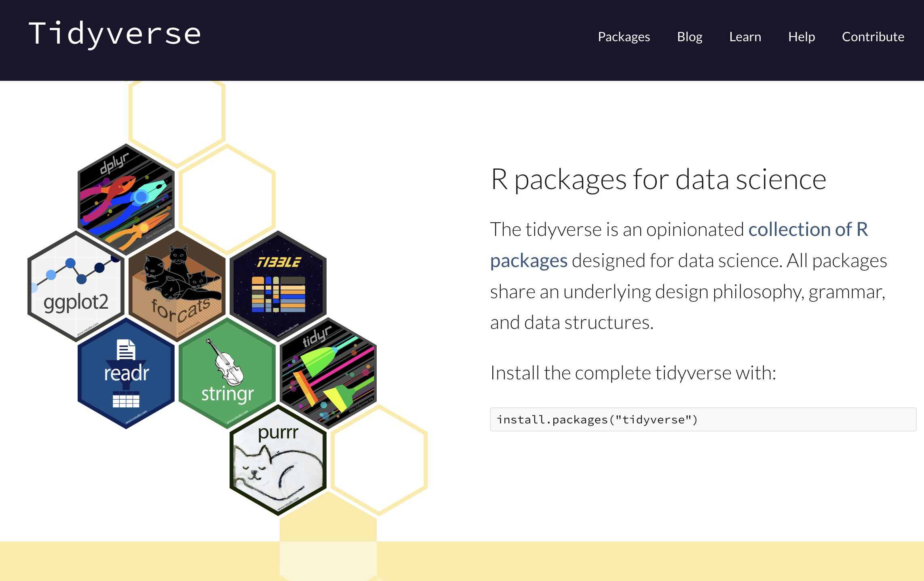
Task: Open the readr hex sticker
Action: pyautogui.click(x=126, y=373)
